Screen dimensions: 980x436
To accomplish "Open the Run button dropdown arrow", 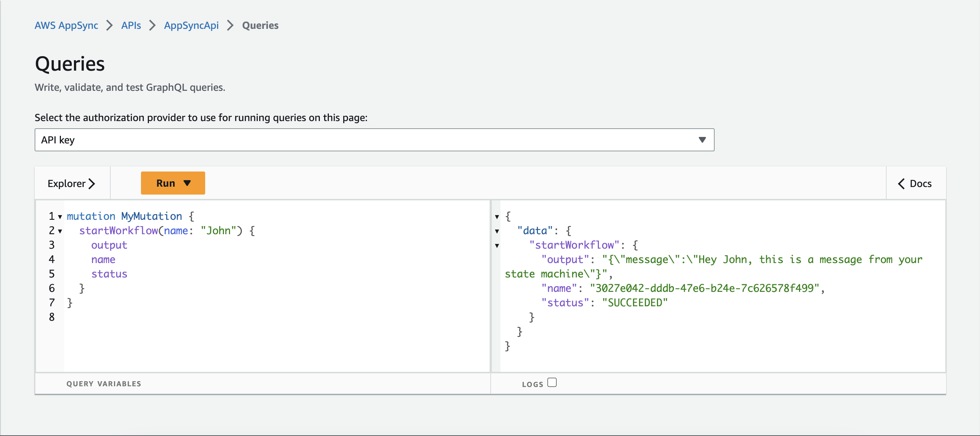I will tap(187, 183).
